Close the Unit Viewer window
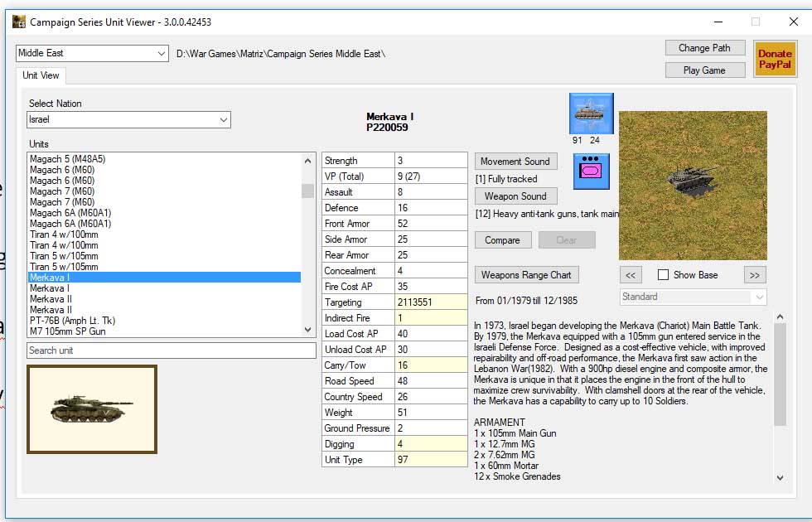Image resolution: width=812 pixels, height=522 pixels. point(794,22)
